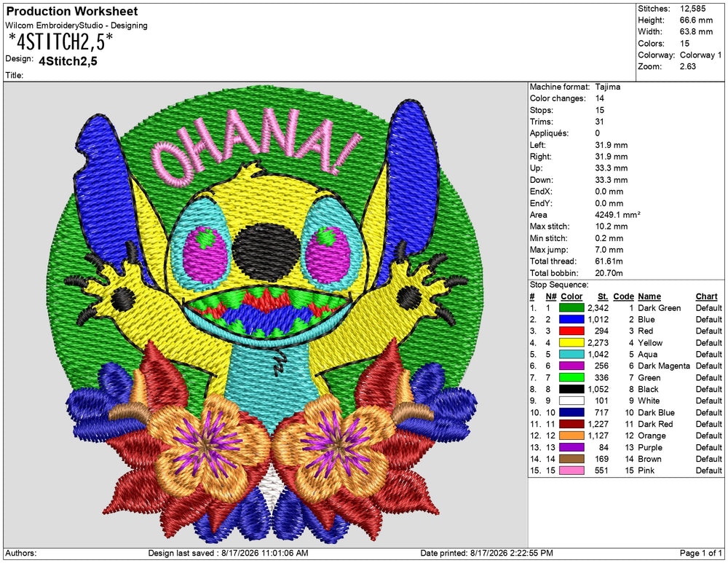
Task: Click the 'Stop Sequence:' heading
Action: [559, 285]
